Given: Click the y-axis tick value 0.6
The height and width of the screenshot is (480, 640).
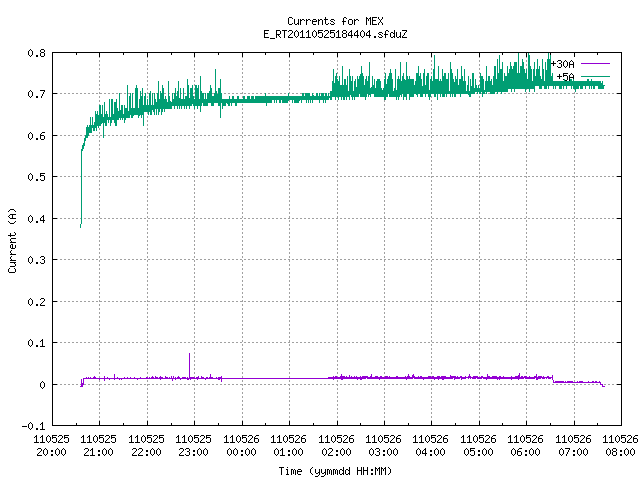Looking at the screenshot, I should coord(36,136).
